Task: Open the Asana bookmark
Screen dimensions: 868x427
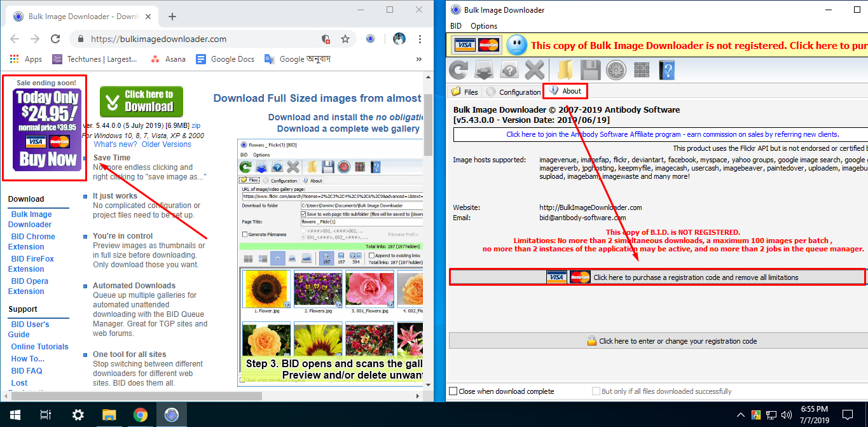Action: click(x=168, y=59)
